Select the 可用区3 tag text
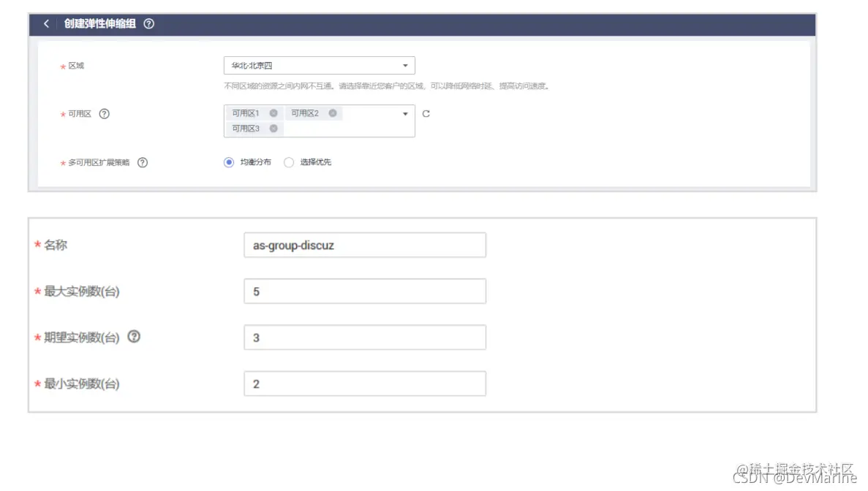 (x=245, y=129)
